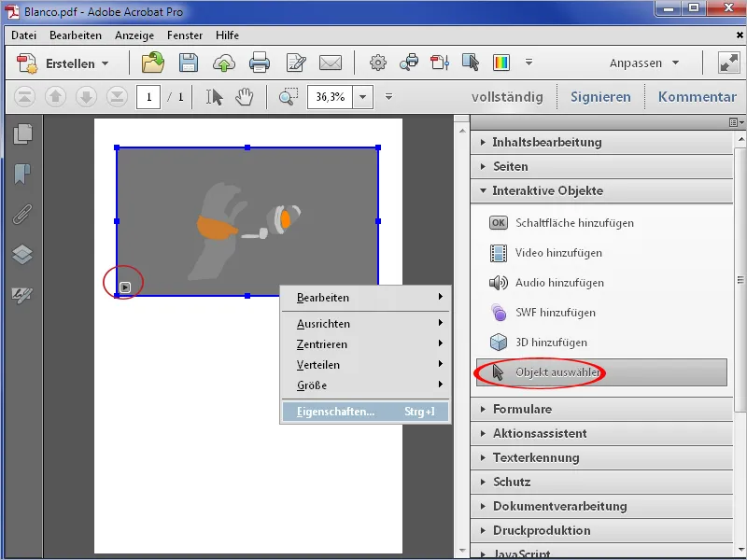The height and width of the screenshot is (560, 747).
Task: Open the Fenster menu
Action: (185, 35)
